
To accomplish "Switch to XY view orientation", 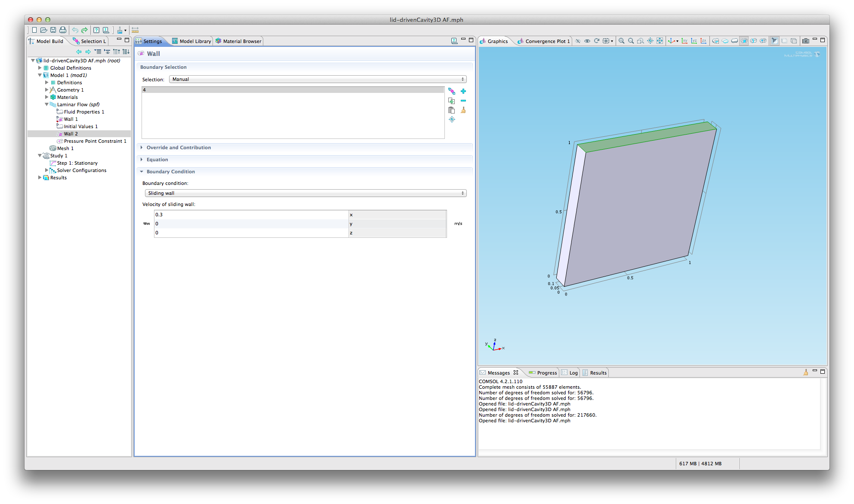I will pyautogui.click(x=684, y=41).
